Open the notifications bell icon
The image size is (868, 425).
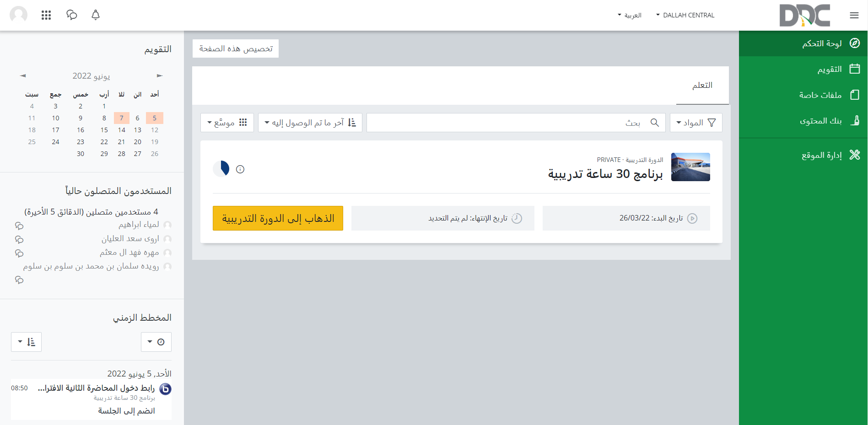[96, 15]
